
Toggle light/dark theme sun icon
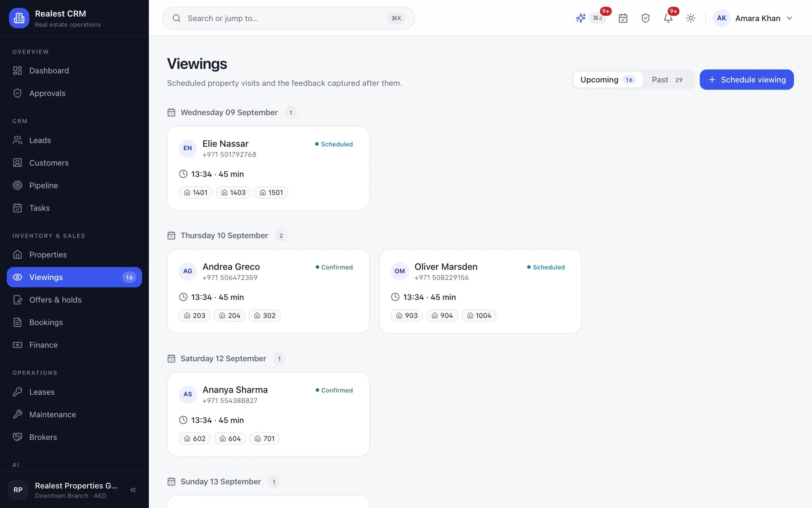691,18
